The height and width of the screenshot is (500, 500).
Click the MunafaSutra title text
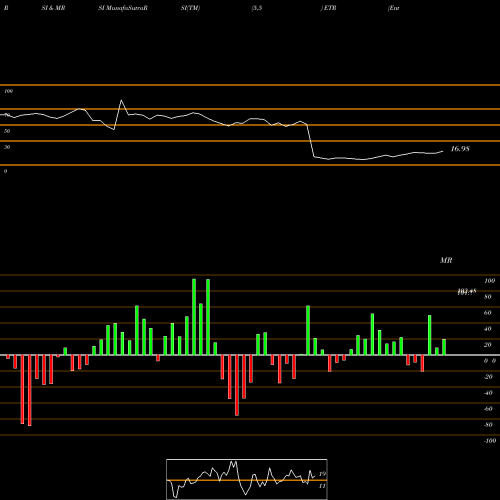(123, 8)
